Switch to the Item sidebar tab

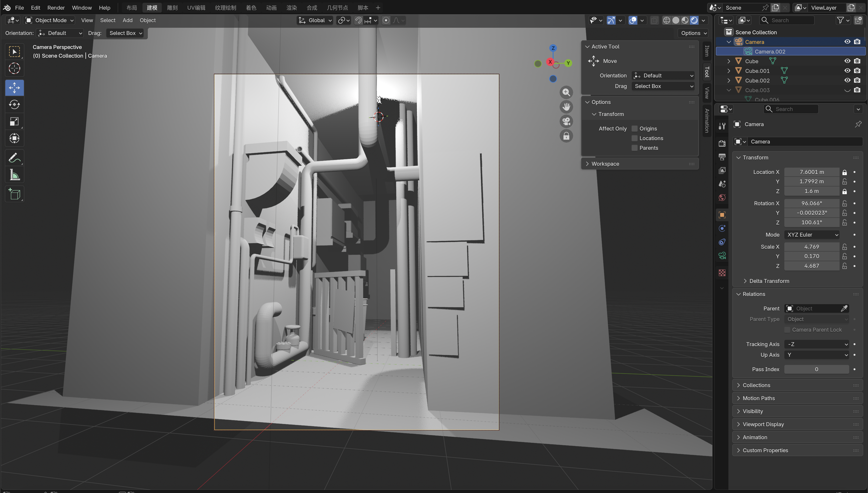click(707, 51)
